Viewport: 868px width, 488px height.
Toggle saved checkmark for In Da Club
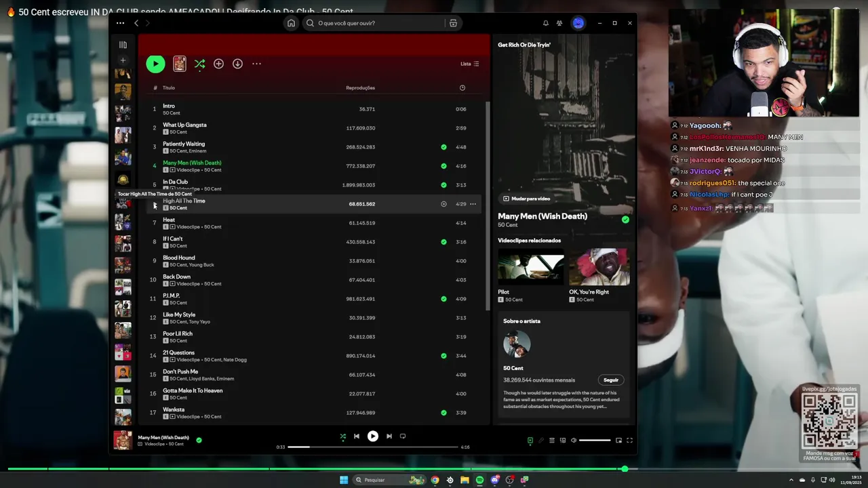click(443, 185)
